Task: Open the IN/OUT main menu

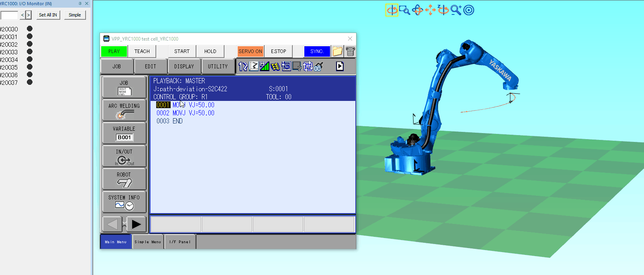Action: click(x=124, y=156)
